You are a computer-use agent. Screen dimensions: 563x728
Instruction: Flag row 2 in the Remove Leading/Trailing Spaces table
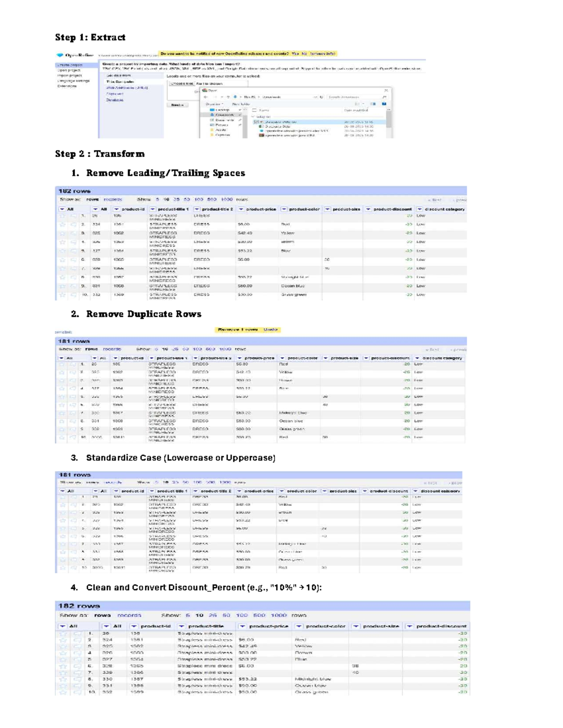pos(73,225)
